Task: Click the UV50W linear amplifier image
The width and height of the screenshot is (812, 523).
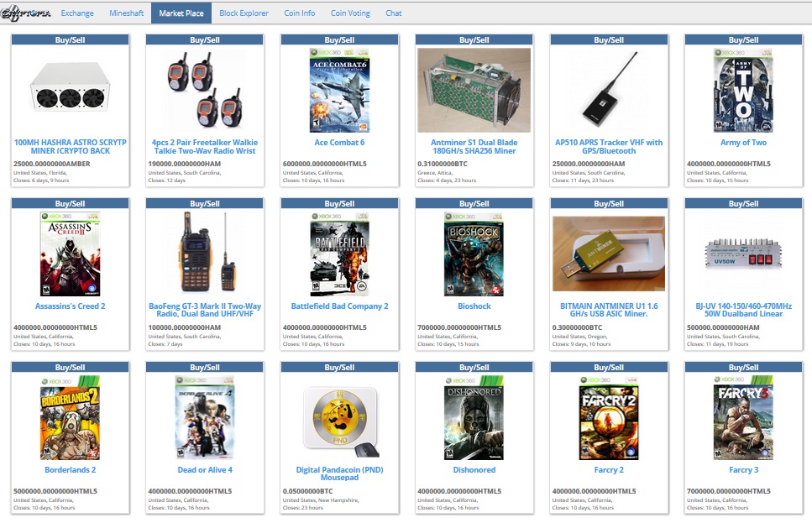Action: click(744, 254)
